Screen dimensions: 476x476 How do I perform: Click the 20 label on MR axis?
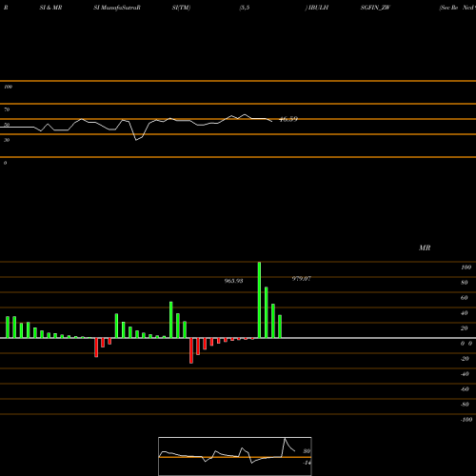tap(465, 328)
